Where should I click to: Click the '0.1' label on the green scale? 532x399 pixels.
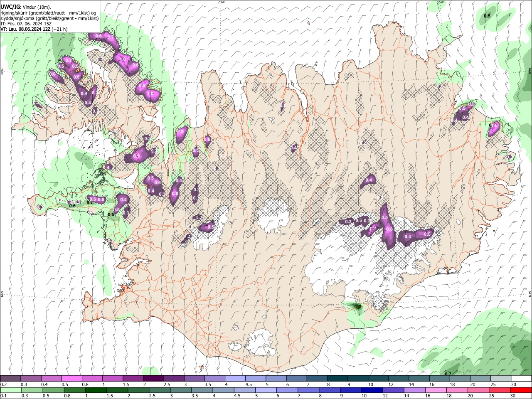point(3,396)
